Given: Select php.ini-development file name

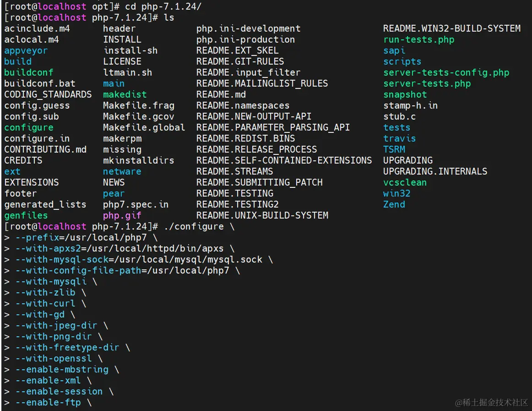Looking at the screenshot, I should [248, 28].
